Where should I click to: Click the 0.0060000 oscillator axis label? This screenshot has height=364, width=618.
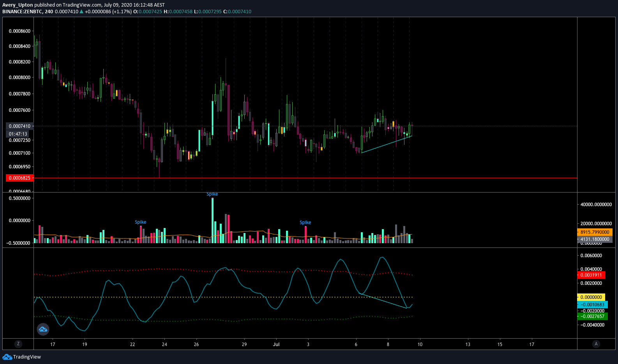coord(591,256)
